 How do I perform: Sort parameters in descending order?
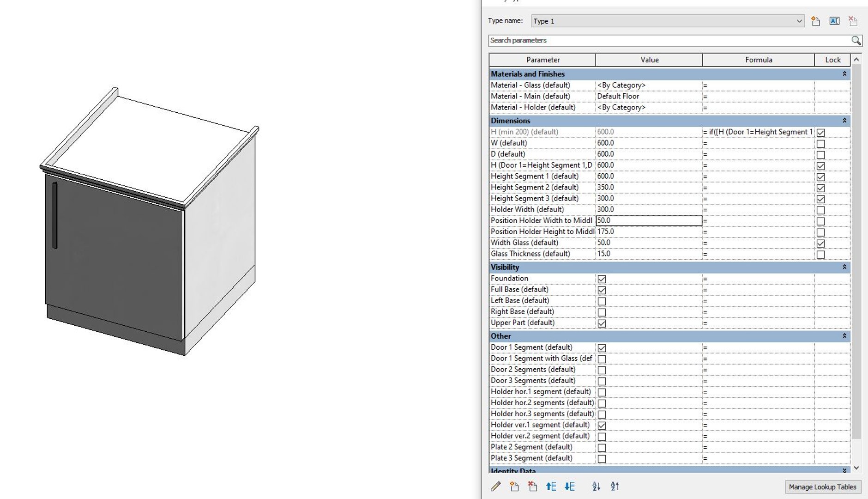[x=615, y=486]
